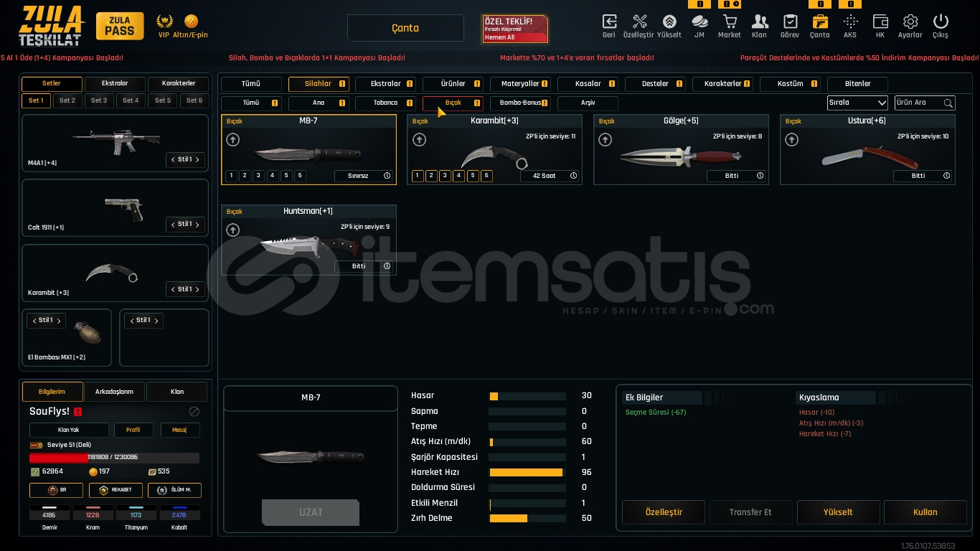Click the UZAT button
The height and width of the screenshot is (551, 980).
click(x=311, y=512)
